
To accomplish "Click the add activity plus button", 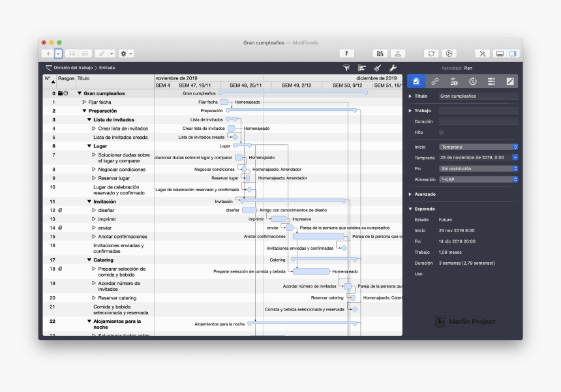I will [x=48, y=53].
